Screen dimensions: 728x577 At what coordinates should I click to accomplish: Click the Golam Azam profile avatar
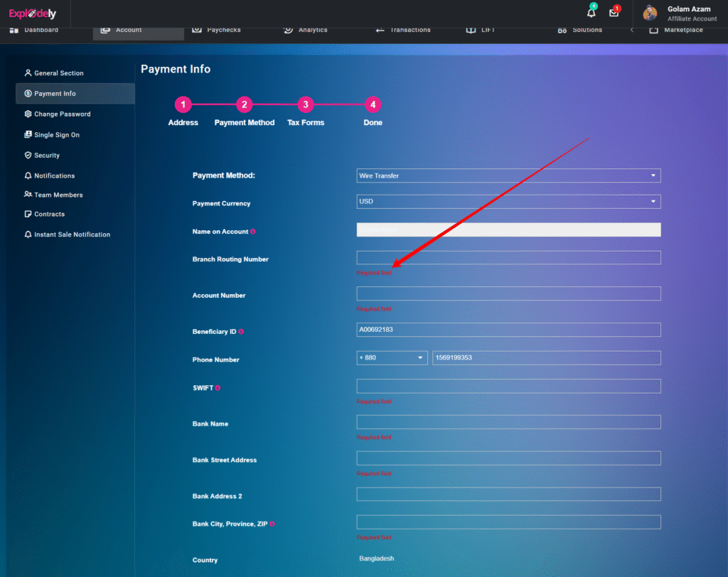click(650, 13)
